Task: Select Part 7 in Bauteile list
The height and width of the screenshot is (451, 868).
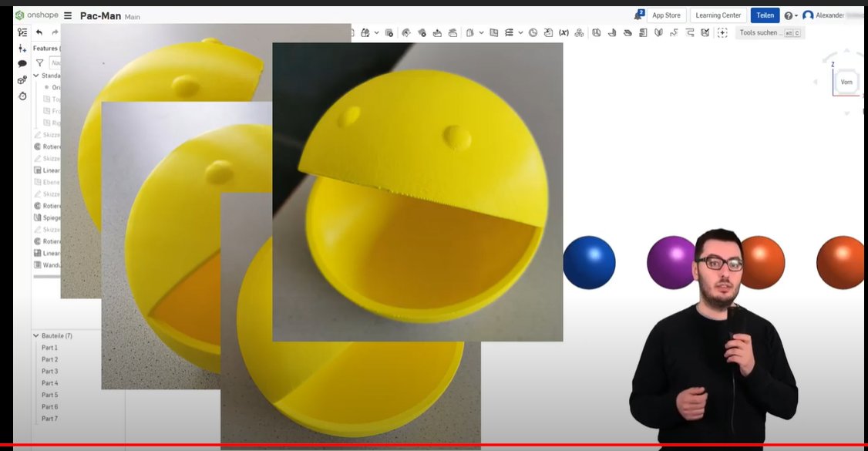Action: click(49, 419)
